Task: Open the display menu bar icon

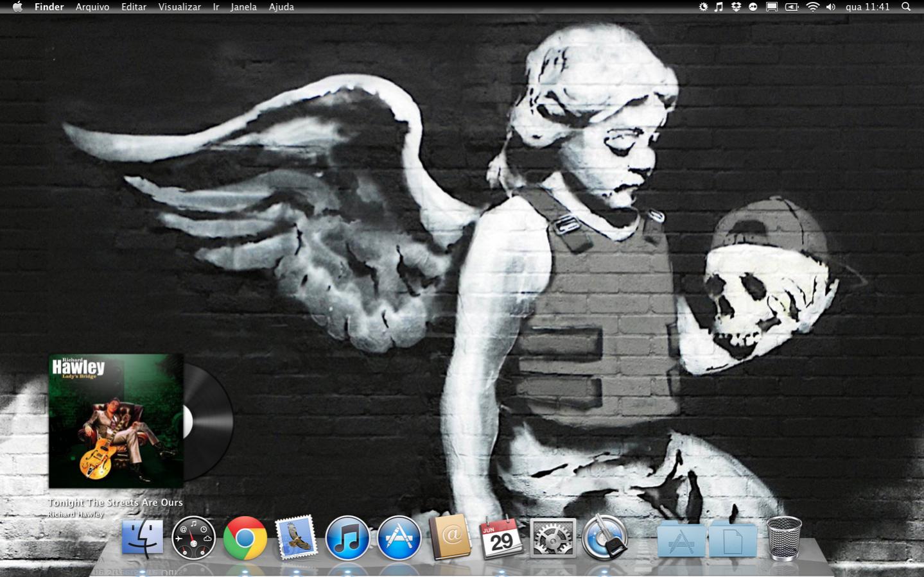Action: point(772,6)
